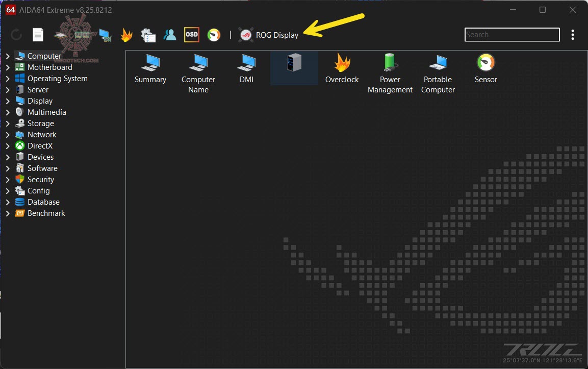Viewport: 588px width, 369px height.
Task: Click the DirectX Xbox icon in tree
Action: pos(20,145)
